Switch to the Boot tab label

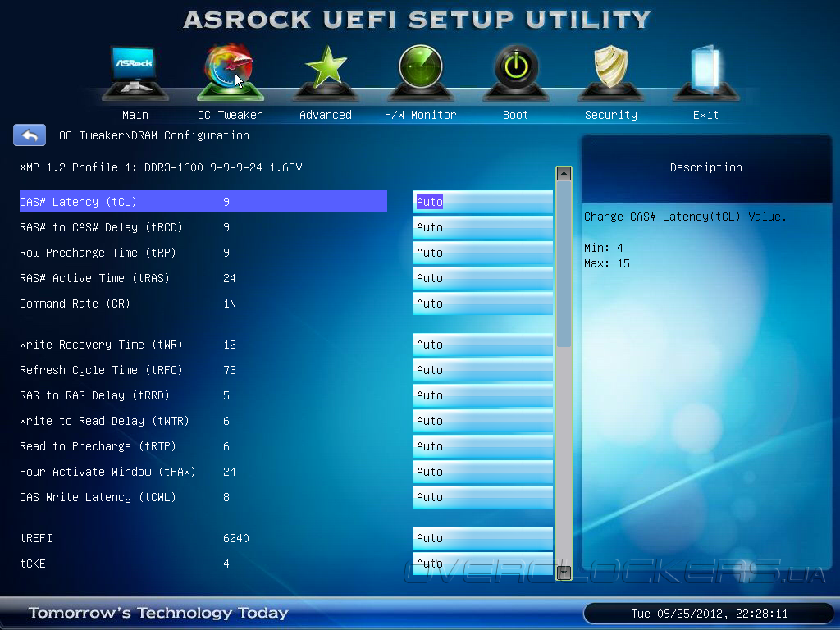[515, 115]
